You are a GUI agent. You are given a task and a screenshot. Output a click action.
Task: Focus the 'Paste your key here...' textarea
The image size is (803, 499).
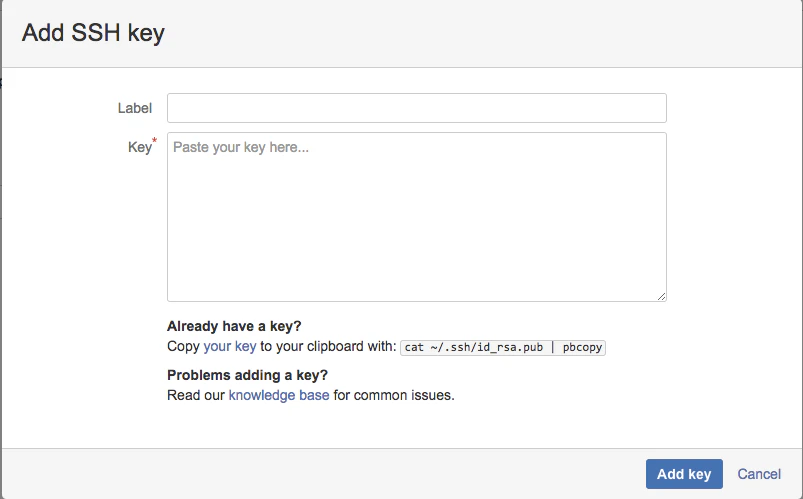[416, 217]
